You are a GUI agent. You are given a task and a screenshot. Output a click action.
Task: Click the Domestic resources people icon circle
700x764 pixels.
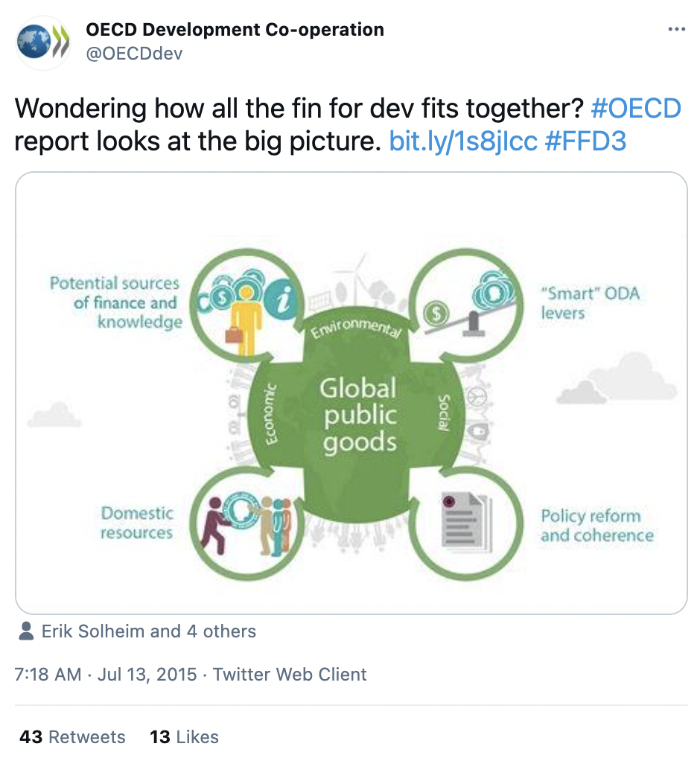coord(247,523)
